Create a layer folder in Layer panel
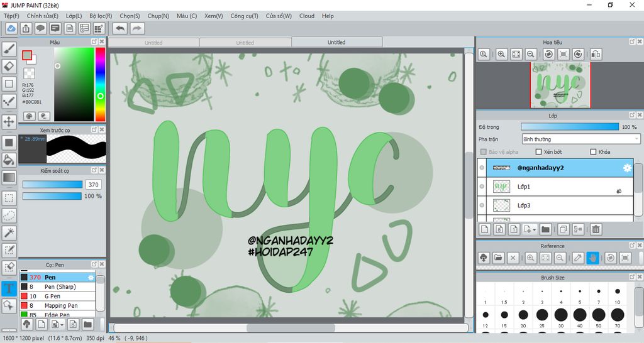644x343 pixels. (545, 229)
